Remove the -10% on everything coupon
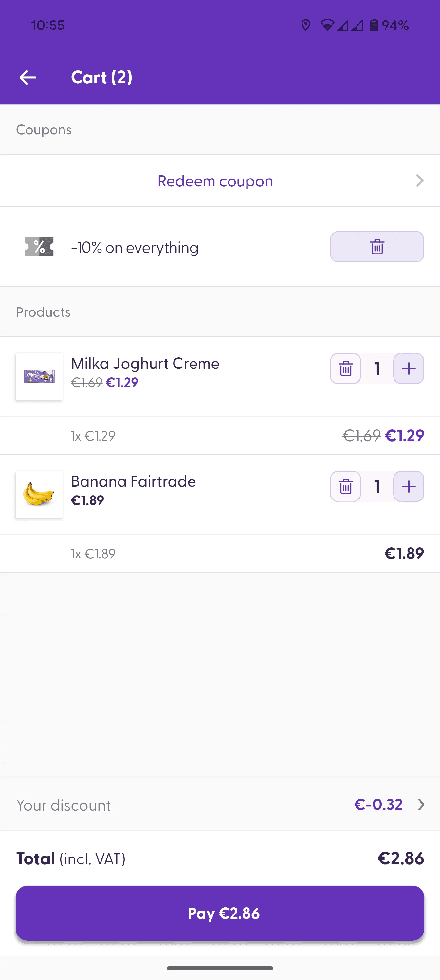 (x=376, y=247)
